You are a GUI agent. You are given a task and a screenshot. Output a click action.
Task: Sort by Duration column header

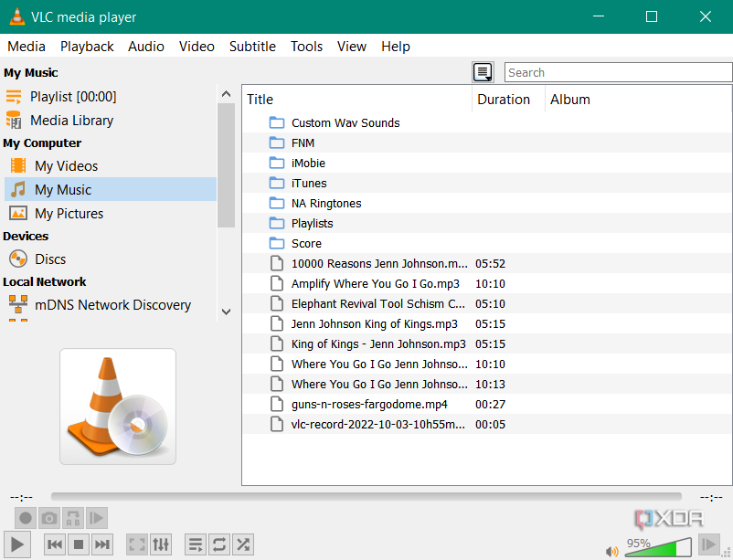pyautogui.click(x=508, y=99)
